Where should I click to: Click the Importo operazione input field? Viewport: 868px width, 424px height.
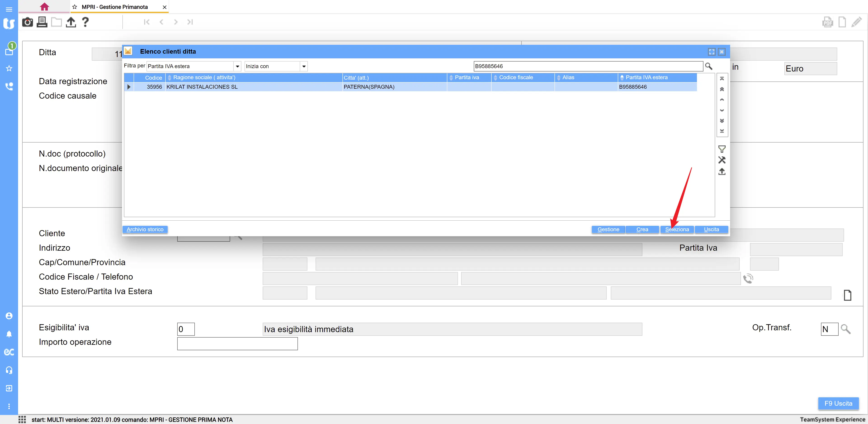coord(237,344)
